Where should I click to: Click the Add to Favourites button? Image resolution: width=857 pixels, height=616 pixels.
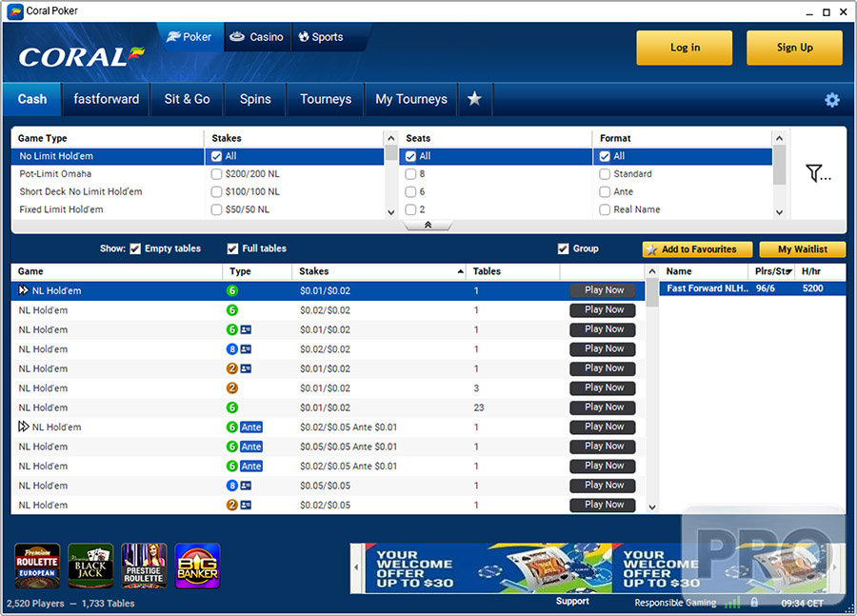click(697, 249)
